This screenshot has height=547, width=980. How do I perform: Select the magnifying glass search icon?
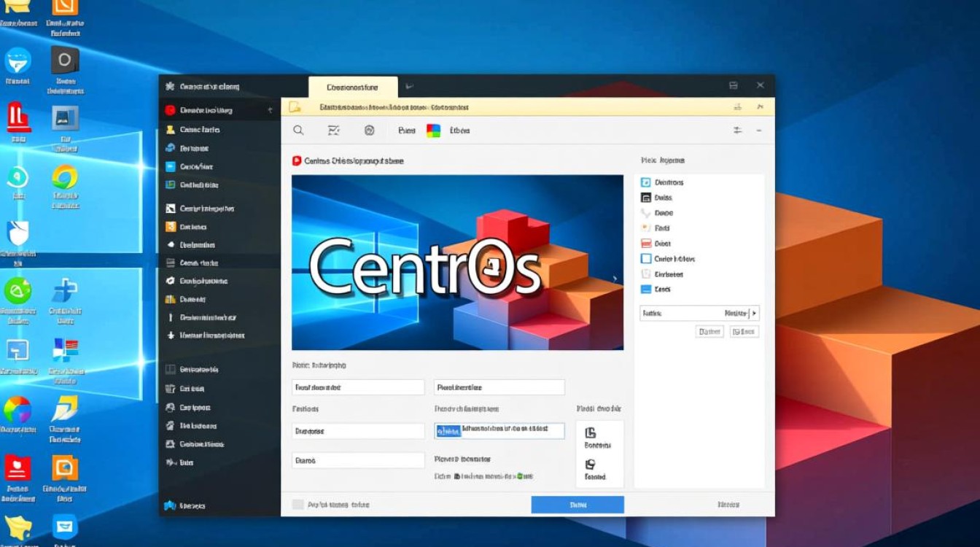tap(298, 130)
